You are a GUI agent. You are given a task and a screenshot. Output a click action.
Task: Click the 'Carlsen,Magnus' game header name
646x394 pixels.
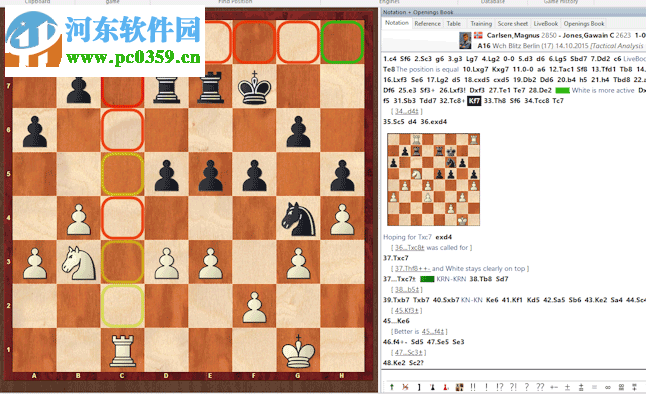coord(513,35)
